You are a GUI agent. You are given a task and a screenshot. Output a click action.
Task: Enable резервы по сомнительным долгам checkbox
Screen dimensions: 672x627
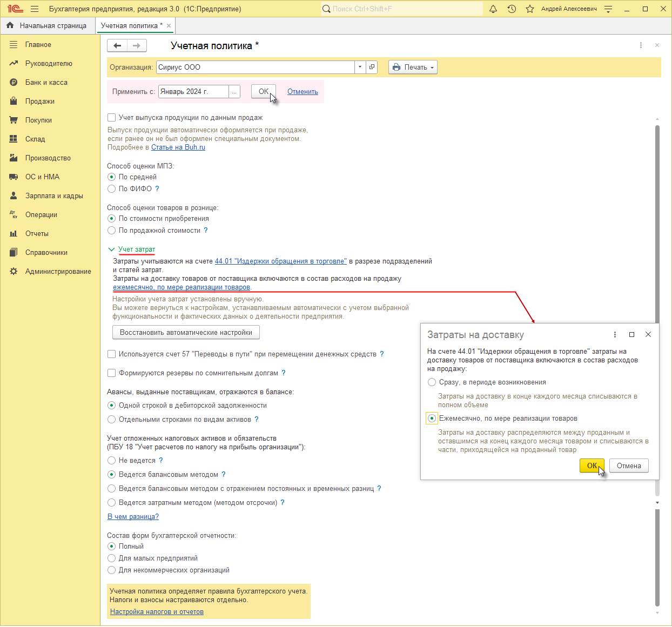112,373
